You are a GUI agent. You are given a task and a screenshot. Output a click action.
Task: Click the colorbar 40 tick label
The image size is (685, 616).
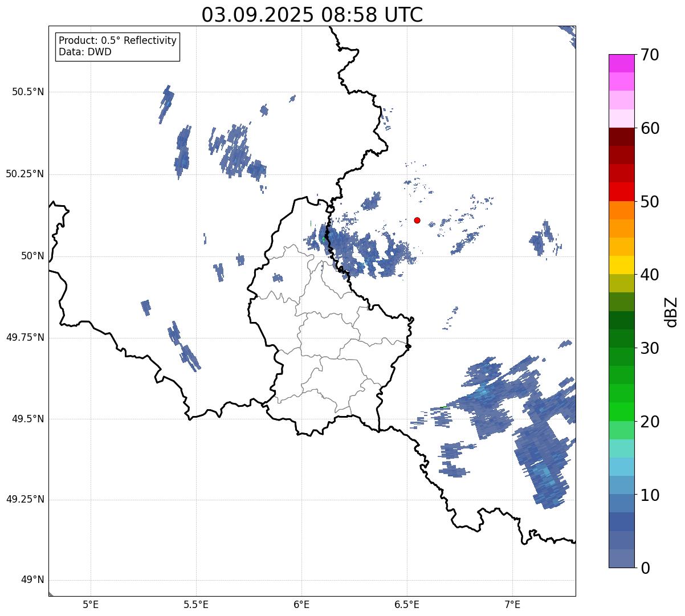pyautogui.click(x=650, y=275)
